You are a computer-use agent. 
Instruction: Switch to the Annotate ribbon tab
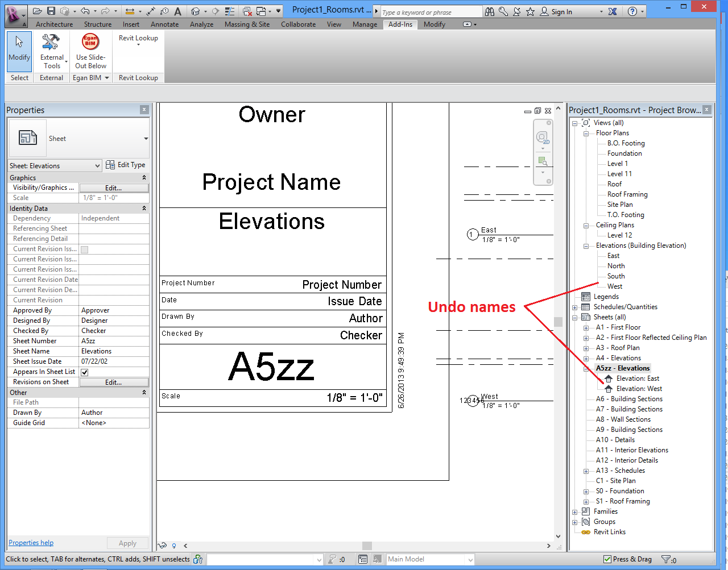point(164,24)
